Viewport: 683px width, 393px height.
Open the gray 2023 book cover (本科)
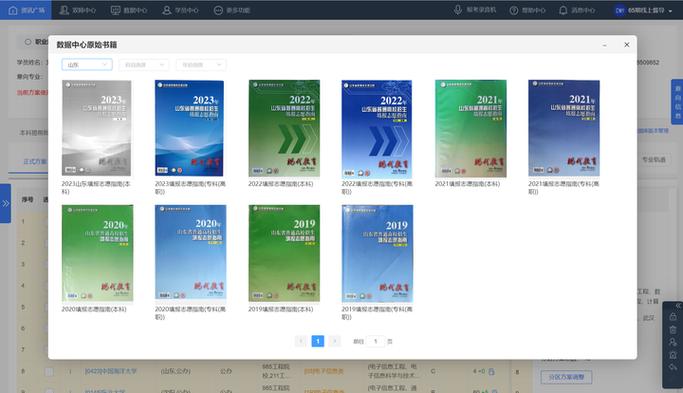[96, 128]
